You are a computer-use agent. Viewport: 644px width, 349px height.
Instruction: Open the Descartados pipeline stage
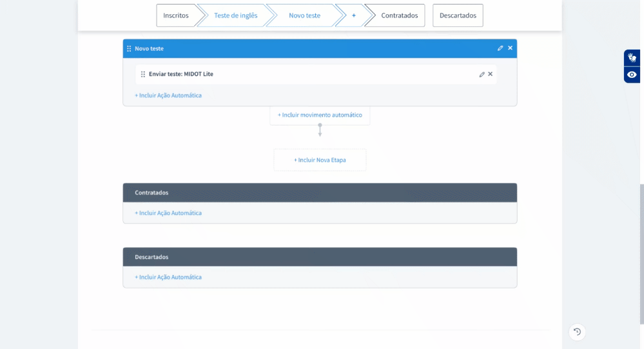458,15
